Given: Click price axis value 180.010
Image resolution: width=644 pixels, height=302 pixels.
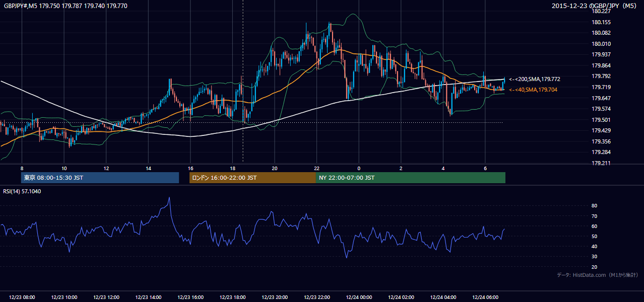Looking at the screenshot, I should (601, 44).
